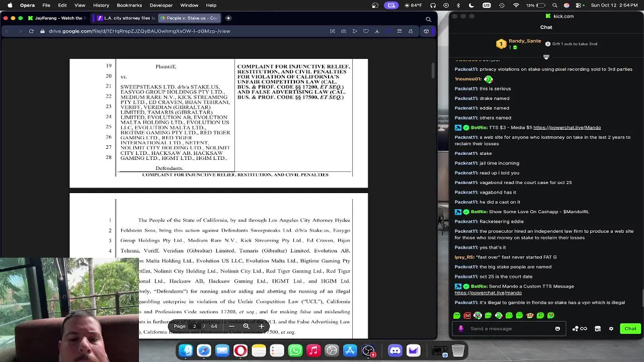Open the Kick shop storefront icon
Viewport: 644px width, 362px height.
click(x=598, y=329)
